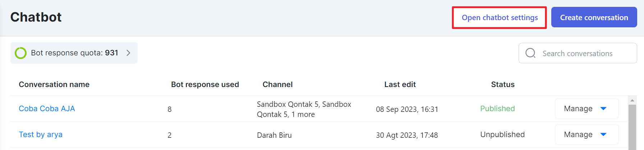
Task: Click the search magnifier icon
Action: pos(530,53)
